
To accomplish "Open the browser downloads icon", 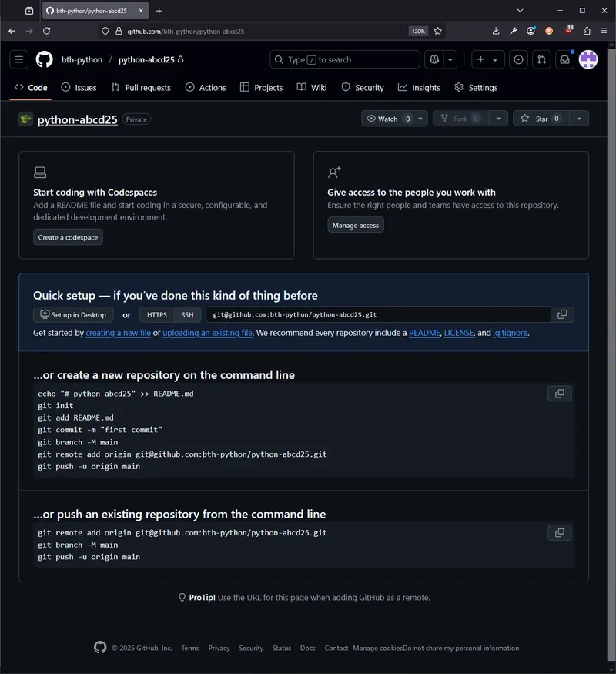I will (496, 31).
